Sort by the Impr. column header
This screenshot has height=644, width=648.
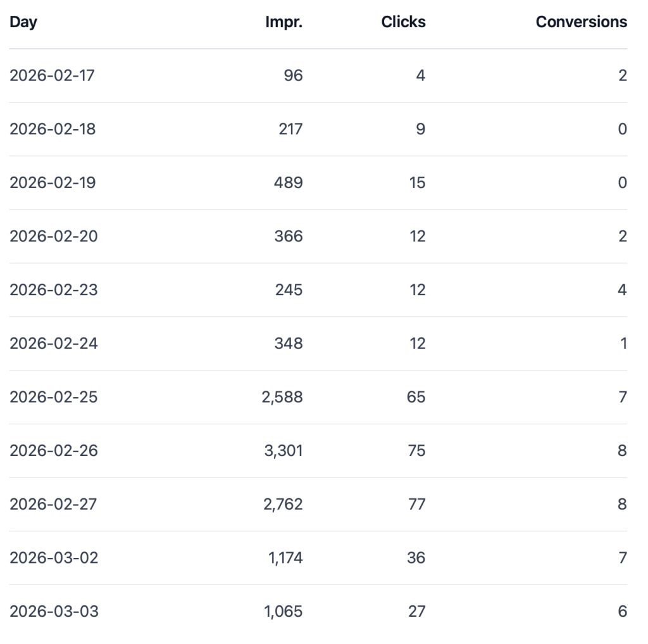[283, 22]
